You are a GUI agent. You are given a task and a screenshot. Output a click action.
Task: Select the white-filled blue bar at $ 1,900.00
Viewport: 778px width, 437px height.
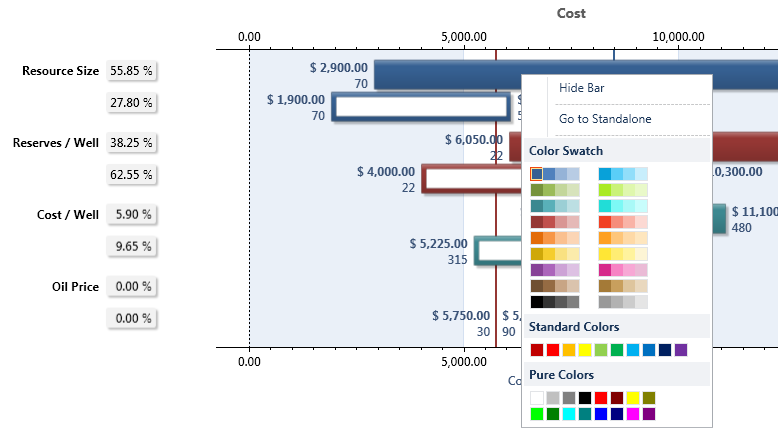click(x=420, y=107)
